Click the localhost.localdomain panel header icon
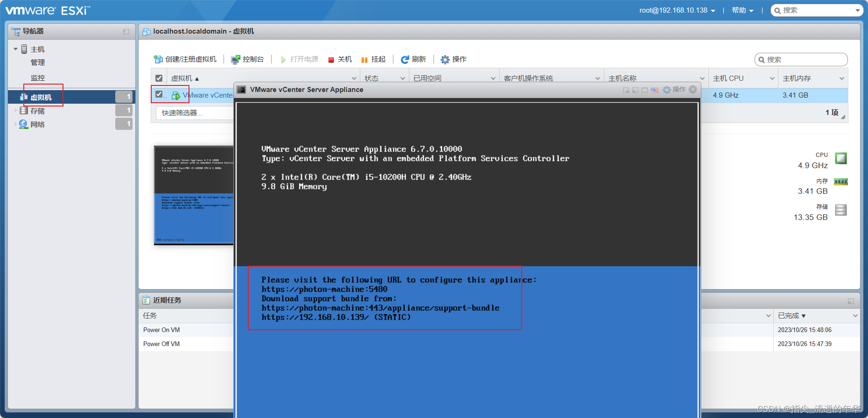868x418 pixels. 147,32
